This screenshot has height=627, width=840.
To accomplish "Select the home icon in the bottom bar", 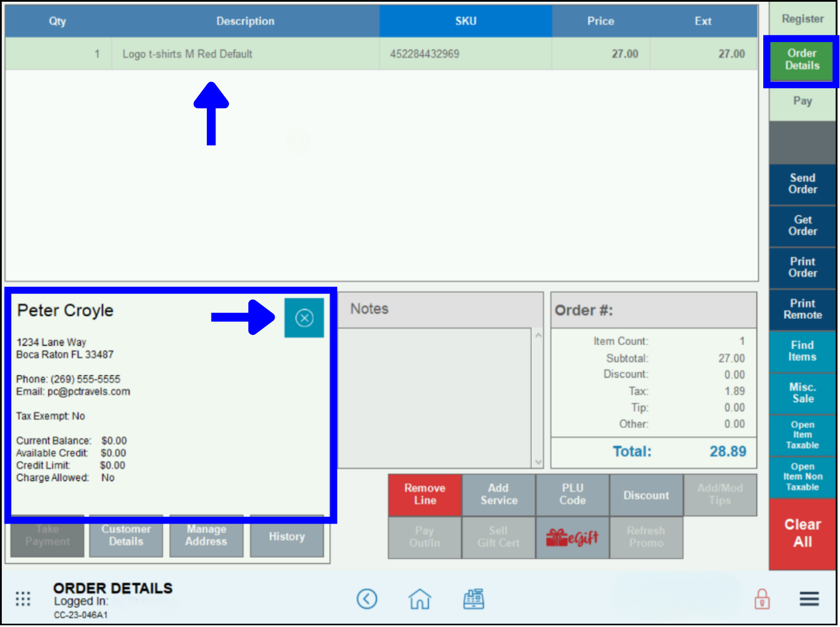I will tap(419, 599).
